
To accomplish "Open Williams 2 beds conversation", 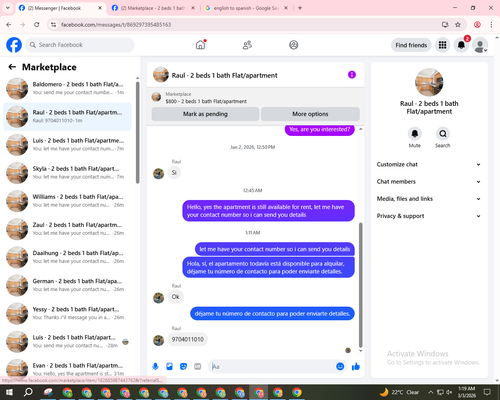I will (x=67, y=201).
